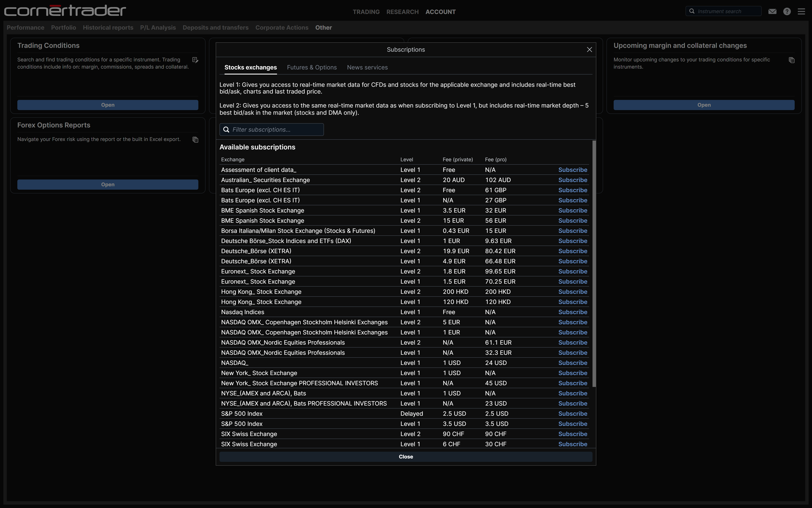Switch to the Portfolio tab
The height and width of the screenshot is (508, 812).
coord(63,28)
